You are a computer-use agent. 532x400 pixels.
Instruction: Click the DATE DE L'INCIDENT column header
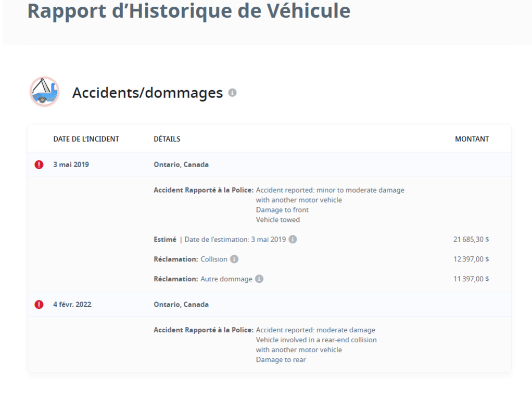click(86, 139)
